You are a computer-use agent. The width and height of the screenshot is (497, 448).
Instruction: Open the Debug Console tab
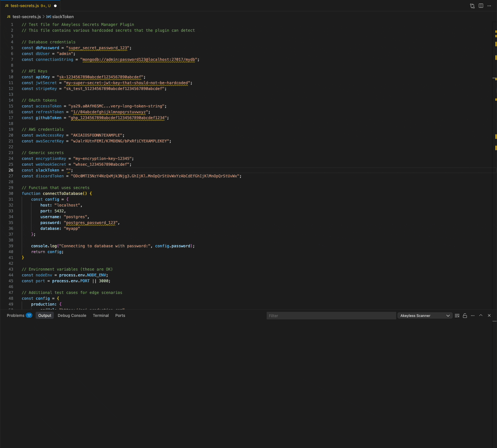(72, 315)
